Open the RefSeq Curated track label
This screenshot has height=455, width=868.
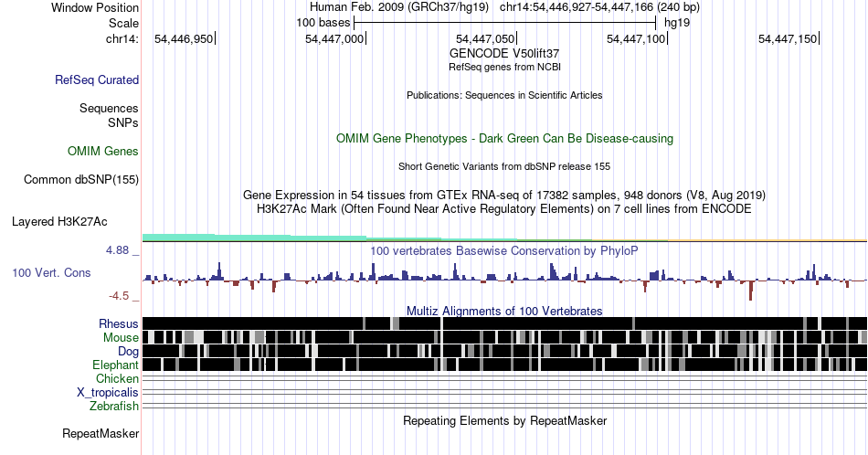click(x=96, y=79)
